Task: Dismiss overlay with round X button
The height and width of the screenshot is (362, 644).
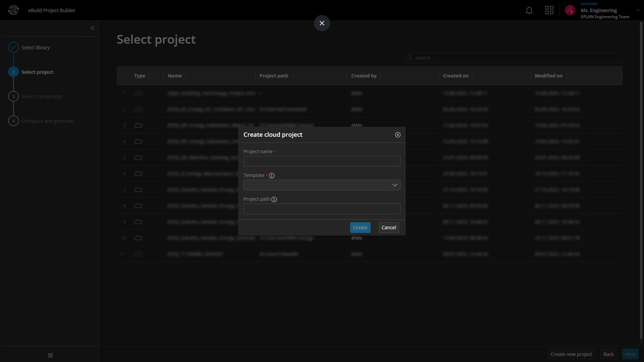Action: (322, 23)
